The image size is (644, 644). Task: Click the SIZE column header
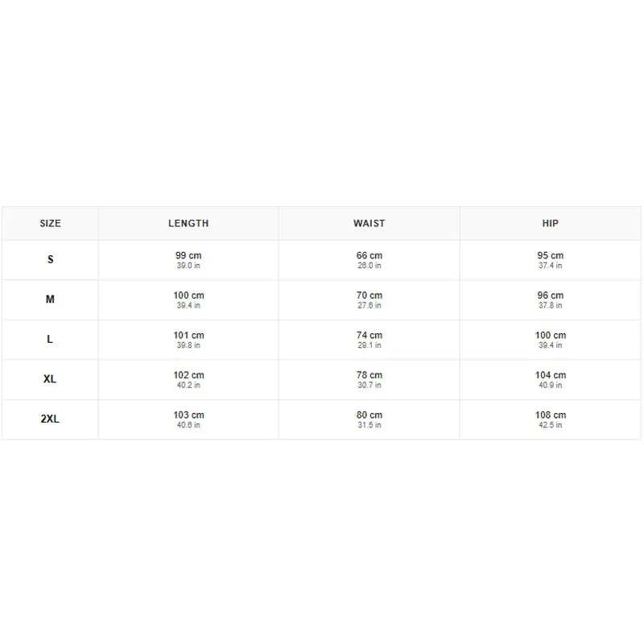(x=50, y=224)
